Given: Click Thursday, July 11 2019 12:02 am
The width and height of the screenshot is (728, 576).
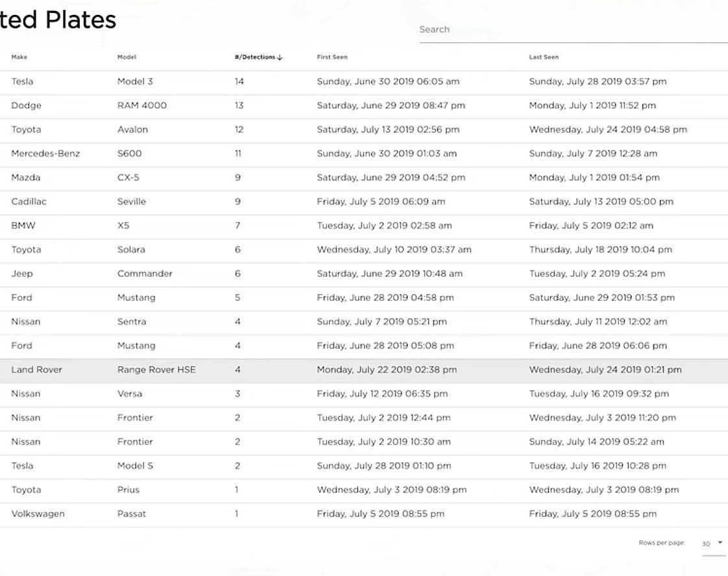Looking at the screenshot, I should pos(598,322).
